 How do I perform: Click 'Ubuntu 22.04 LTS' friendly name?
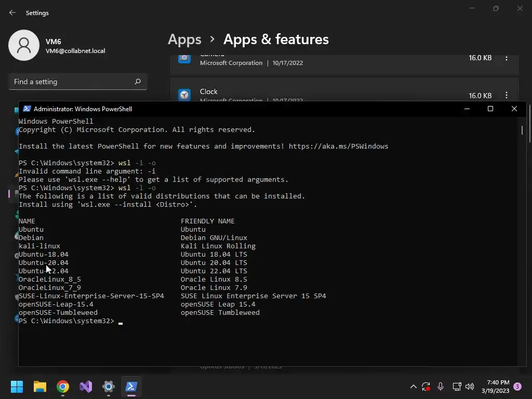(x=214, y=271)
